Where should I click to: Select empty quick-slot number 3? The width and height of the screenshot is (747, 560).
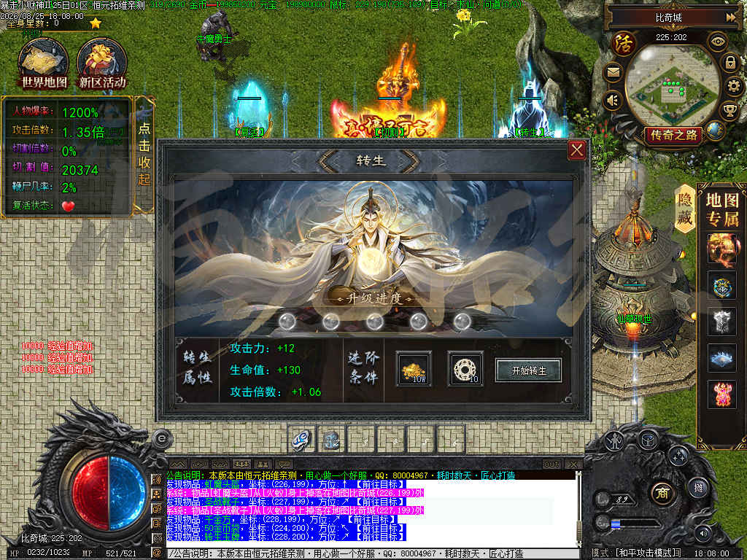pos(361,439)
